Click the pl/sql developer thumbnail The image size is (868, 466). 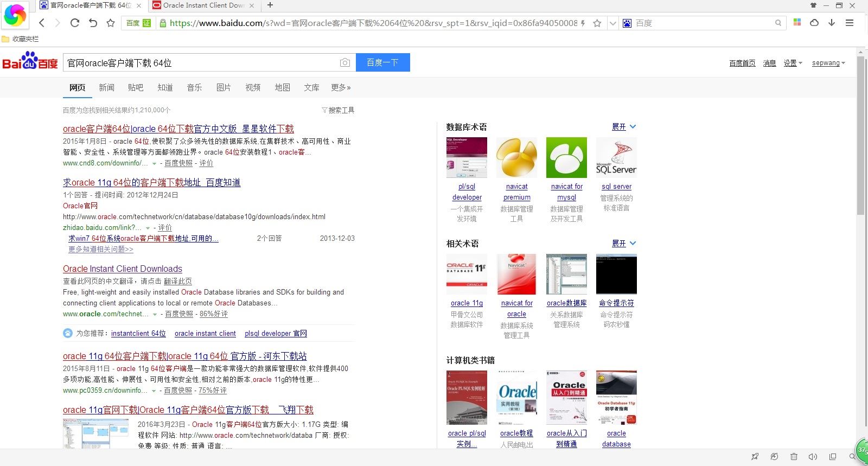467,157
